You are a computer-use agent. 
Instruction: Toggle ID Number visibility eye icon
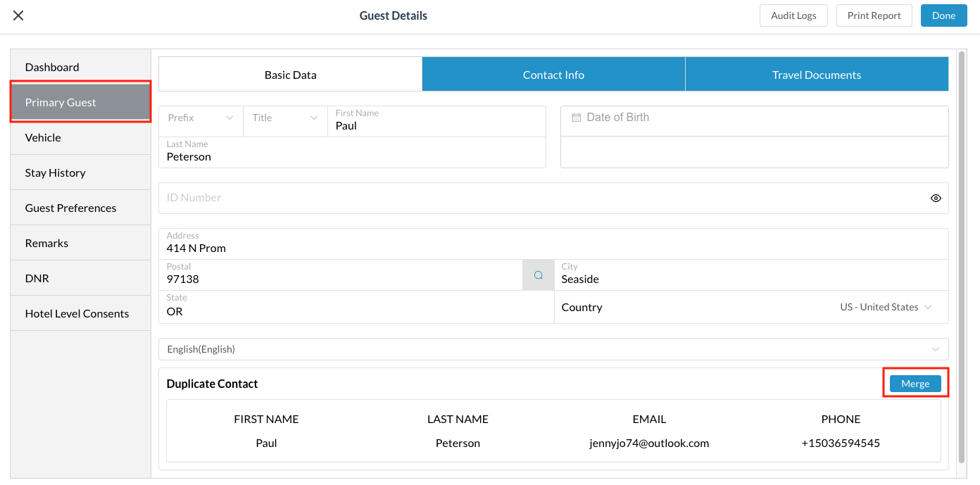(x=936, y=199)
